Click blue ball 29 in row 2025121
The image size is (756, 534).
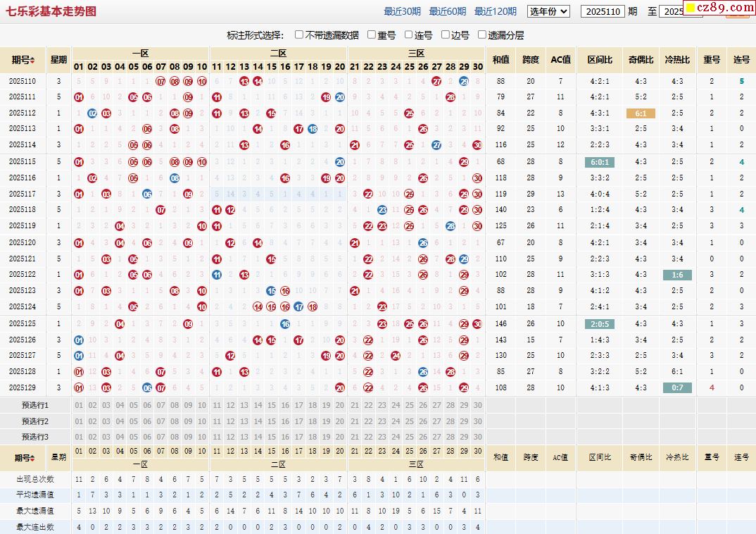point(464,259)
